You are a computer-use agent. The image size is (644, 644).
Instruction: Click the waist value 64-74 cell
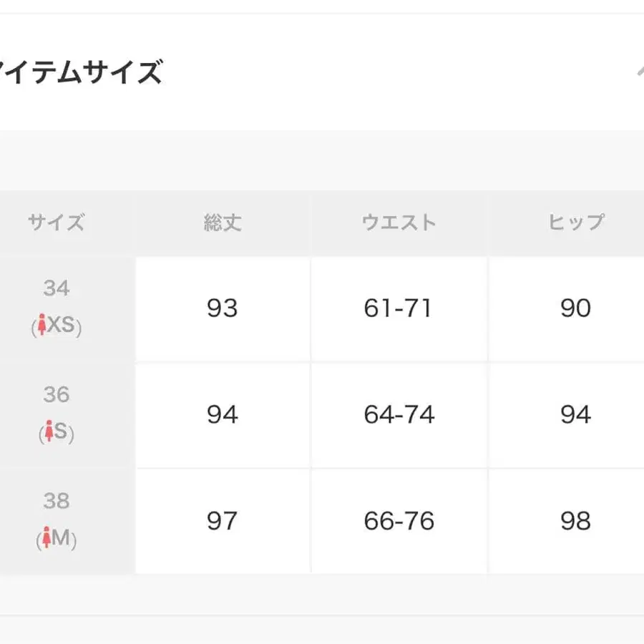coord(399,415)
